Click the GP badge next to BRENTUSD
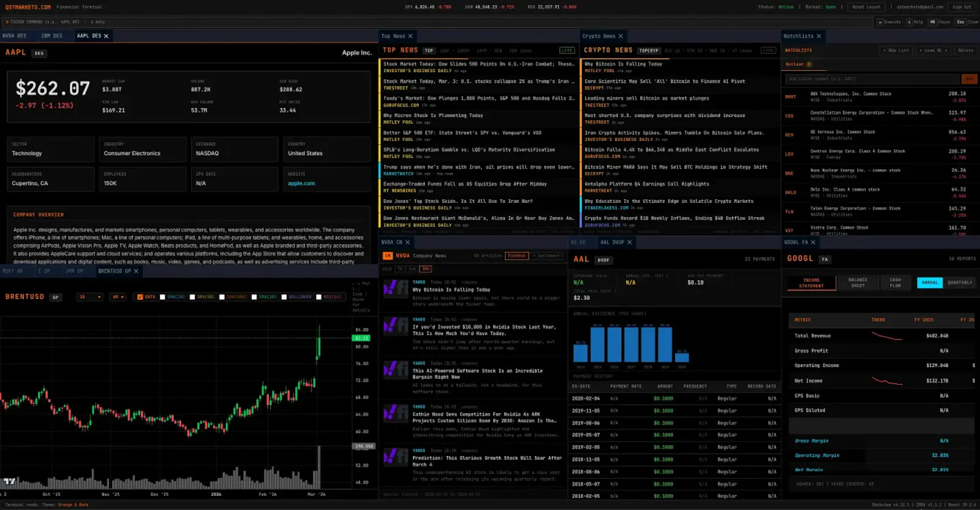The width and height of the screenshot is (980, 510). pyautogui.click(x=55, y=297)
